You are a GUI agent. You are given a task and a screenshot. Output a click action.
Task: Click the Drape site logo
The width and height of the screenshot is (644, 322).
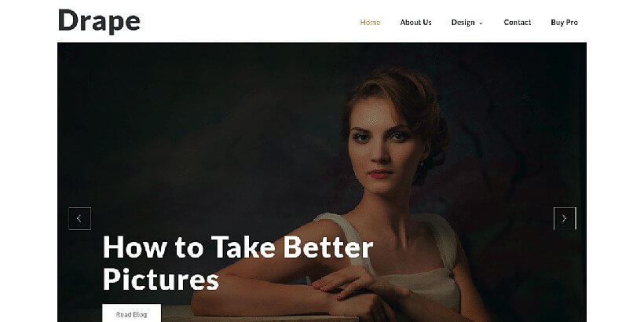pos(100,21)
